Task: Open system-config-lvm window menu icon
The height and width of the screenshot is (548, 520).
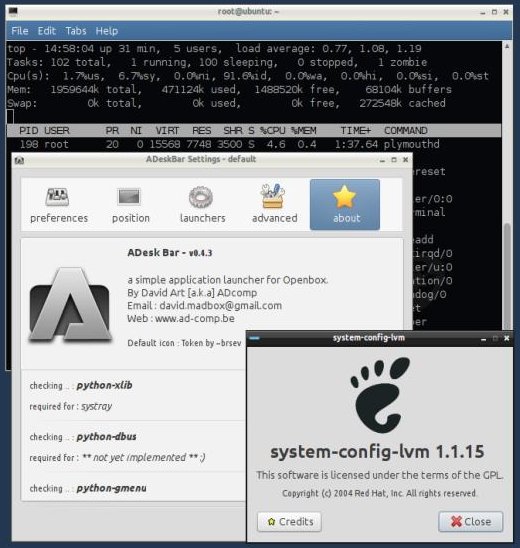Action: coord(255,338)
